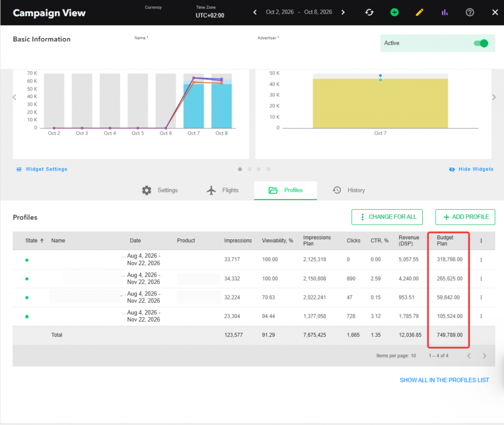Click the Name column header
Image resolution: width=504 pixels, height=425 pixels.
(58, 241)
